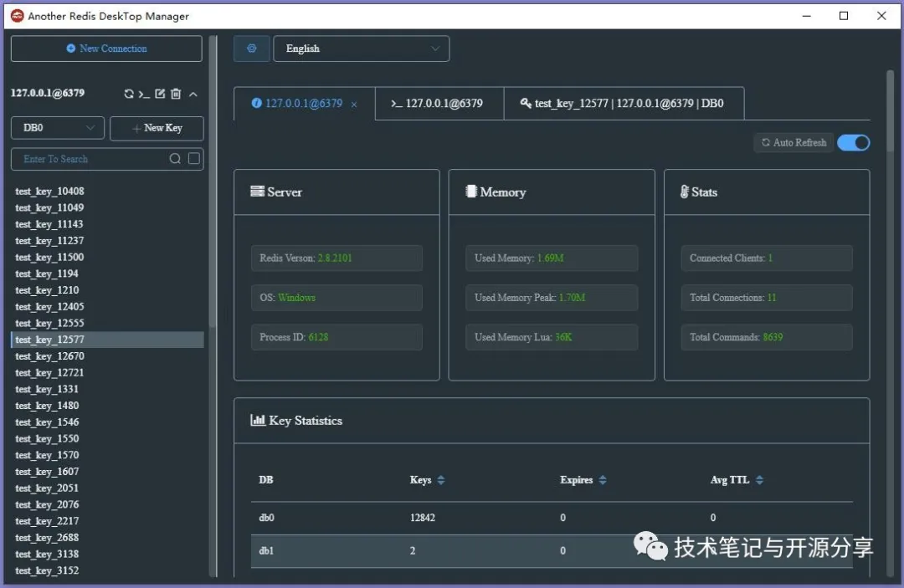Close the 127.0.0.1@6379 status tab
This screenshot has height=588, width=904.
pos(354,105)
